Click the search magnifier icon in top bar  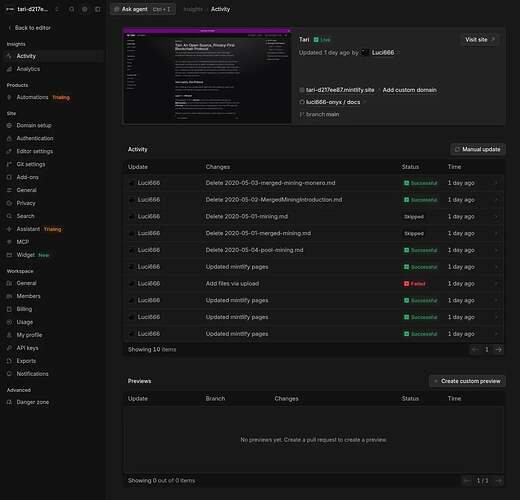[72, 9]
